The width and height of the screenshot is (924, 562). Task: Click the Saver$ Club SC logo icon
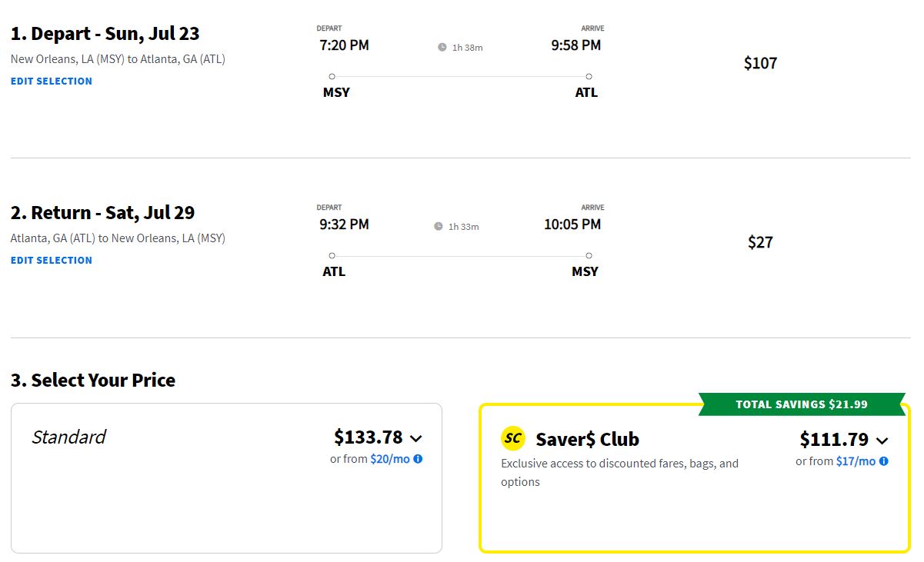click(x=513, y=439)
